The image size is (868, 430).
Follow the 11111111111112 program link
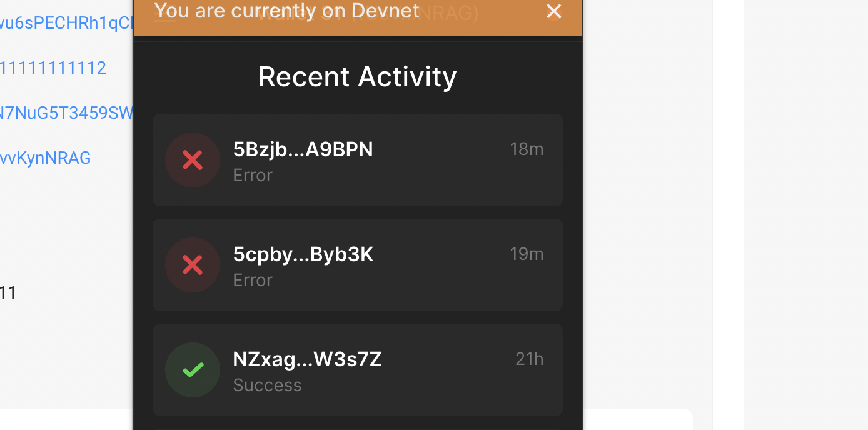[x=53, y=67]
